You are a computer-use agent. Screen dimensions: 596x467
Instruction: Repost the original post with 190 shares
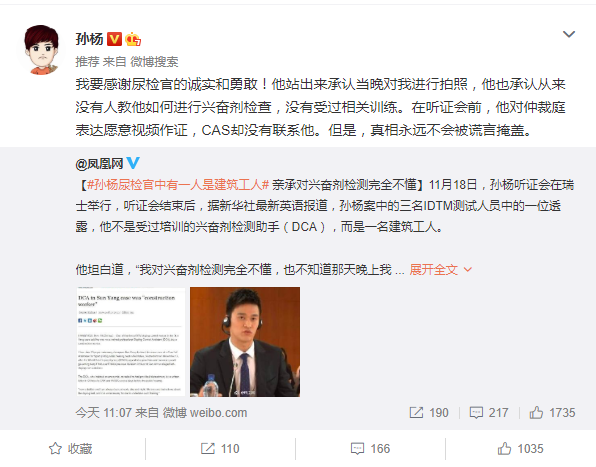click(429, 413)
